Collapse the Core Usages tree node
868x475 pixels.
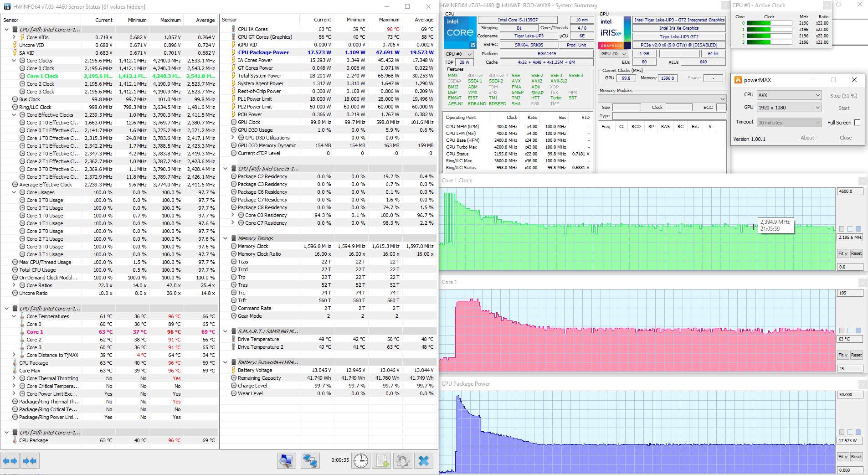14,192
